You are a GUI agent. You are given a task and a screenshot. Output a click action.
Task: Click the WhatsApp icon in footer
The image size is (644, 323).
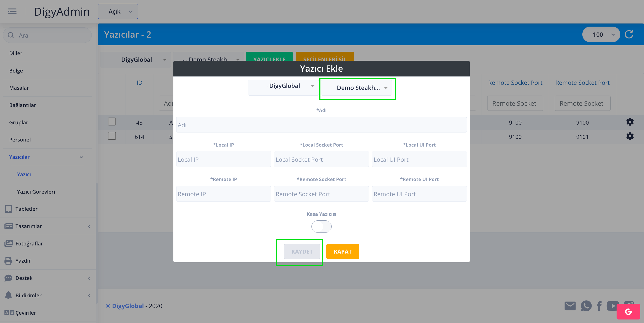[586, 306]
